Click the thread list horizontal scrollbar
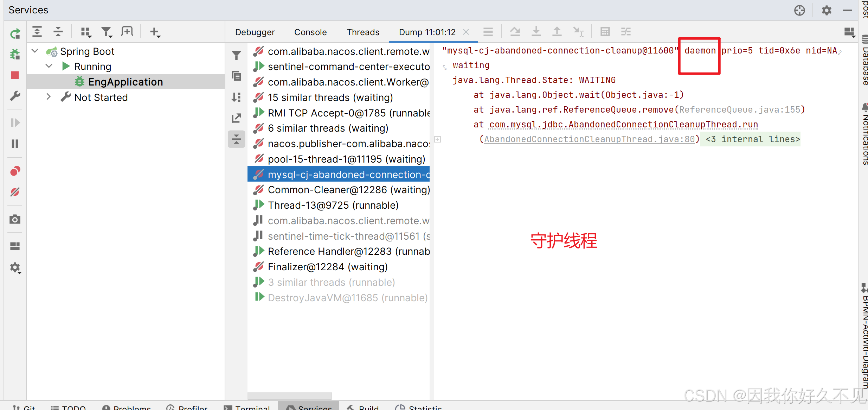This screenshot has width=868, height=410. click(x=289, y=396)
